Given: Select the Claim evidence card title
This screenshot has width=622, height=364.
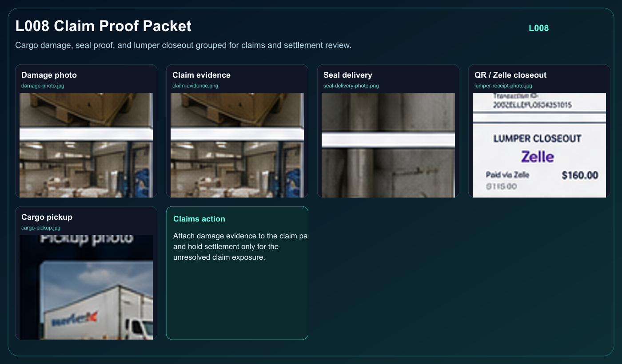Looking at the screenshot, I should [x=201, y=75].
